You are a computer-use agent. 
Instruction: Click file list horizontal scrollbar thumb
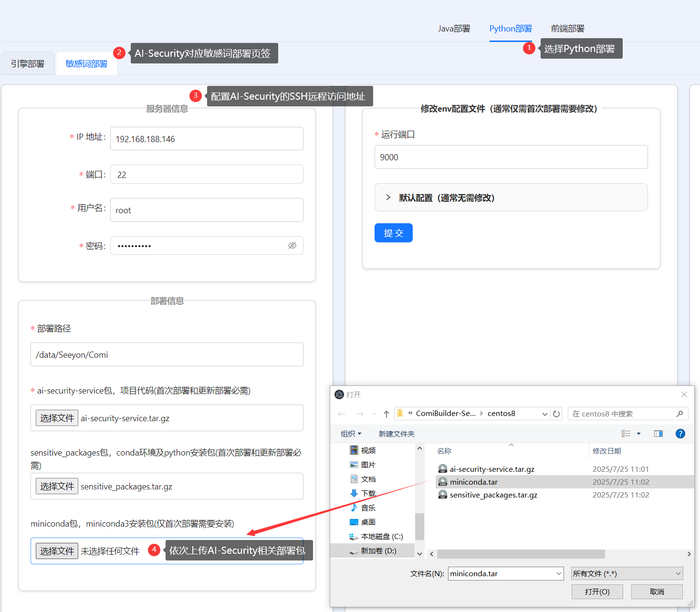point(521,554)
